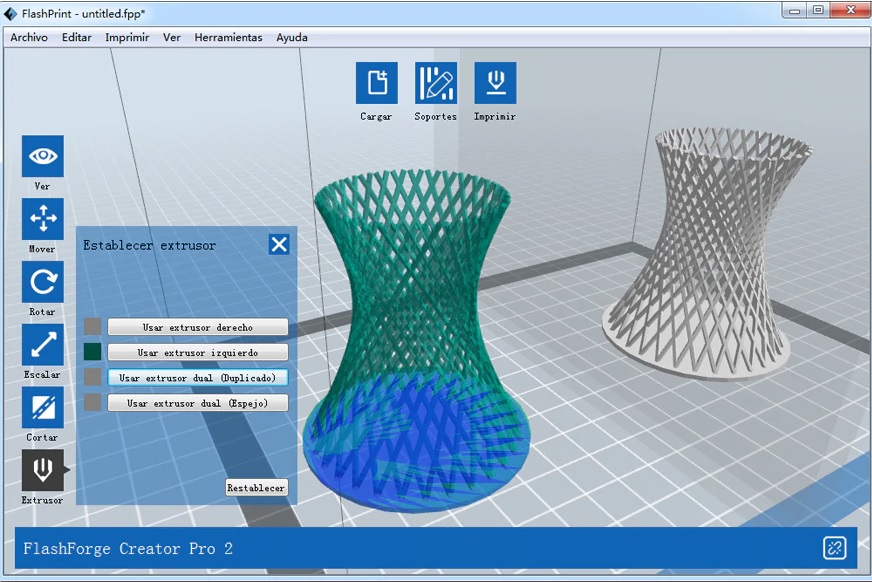Screen dimensions: 872x582
Task: Click Usar extrusor izquierdo button
Action: coord(198,352)
